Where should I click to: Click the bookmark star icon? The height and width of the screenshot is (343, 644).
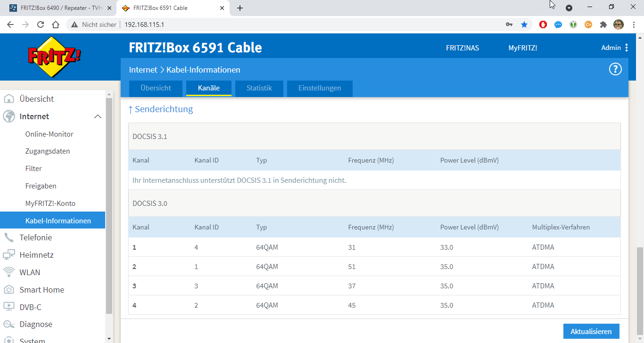coord(524,24)
